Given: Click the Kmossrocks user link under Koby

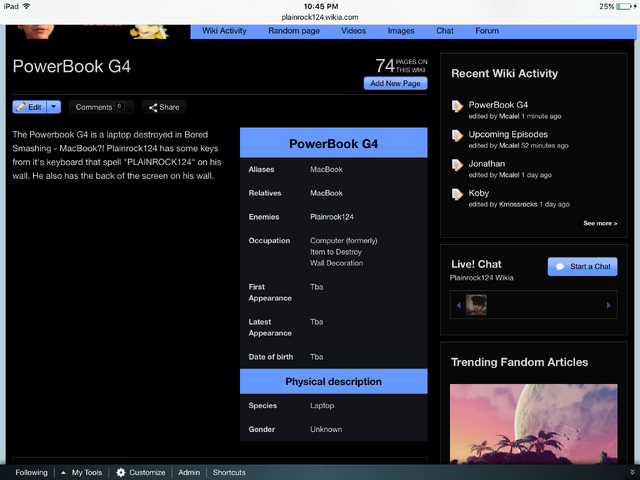Looking at the screenshot, I should coord(518,204).
